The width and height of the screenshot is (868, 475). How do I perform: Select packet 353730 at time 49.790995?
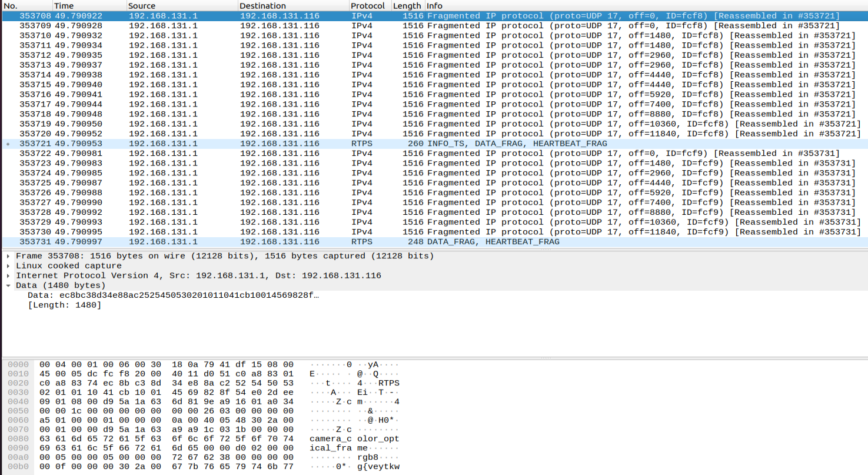tap(434, 232)
